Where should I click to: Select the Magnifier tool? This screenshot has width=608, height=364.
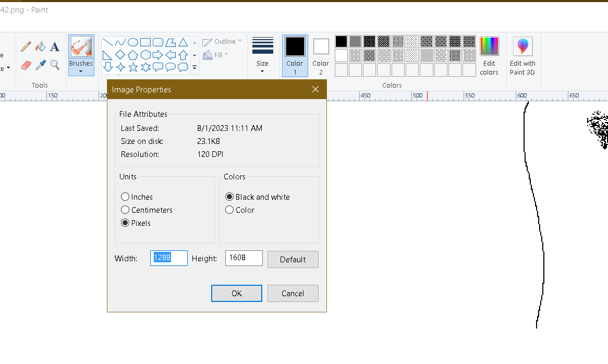(x=55, y=65)
